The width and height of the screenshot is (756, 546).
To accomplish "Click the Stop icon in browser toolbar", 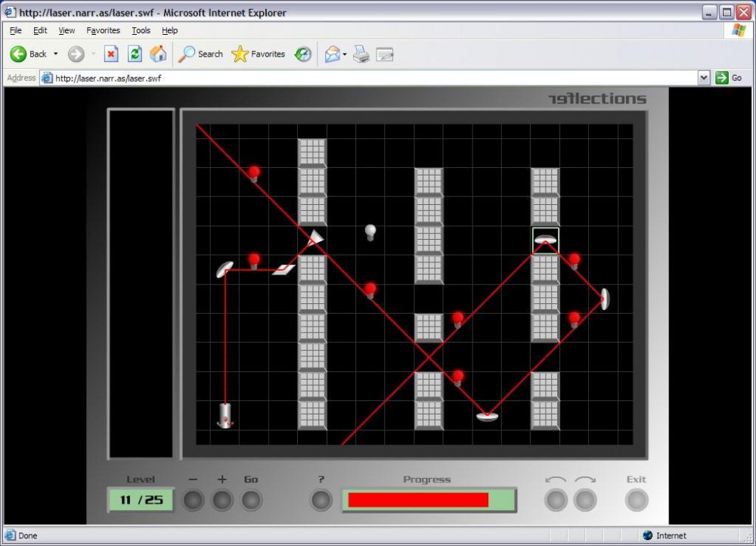I will (x=111, y=54).
